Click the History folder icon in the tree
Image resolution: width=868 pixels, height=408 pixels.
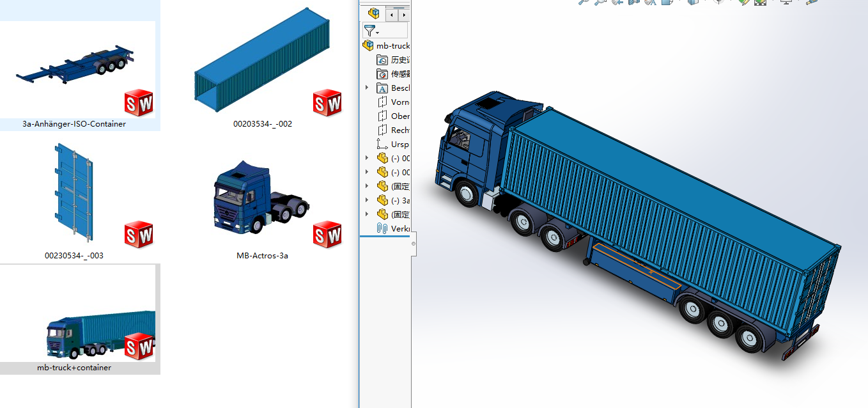[382, 60]
